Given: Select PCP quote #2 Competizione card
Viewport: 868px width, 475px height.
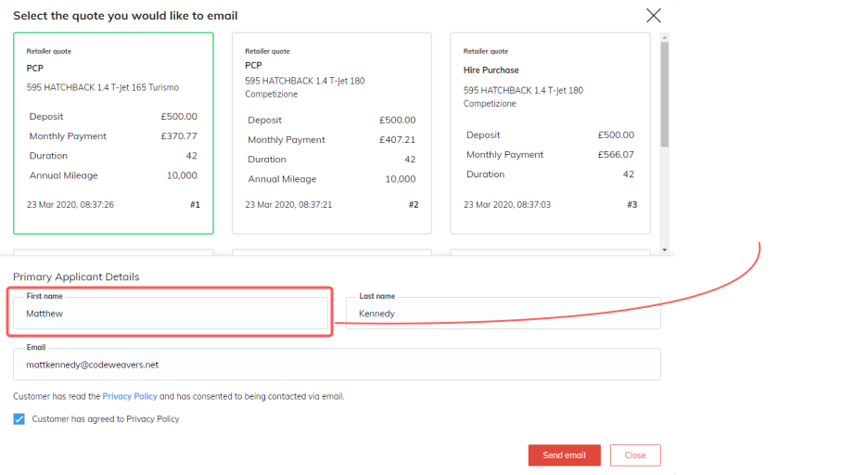Looking at the screenshot, I should click(332, 133).
